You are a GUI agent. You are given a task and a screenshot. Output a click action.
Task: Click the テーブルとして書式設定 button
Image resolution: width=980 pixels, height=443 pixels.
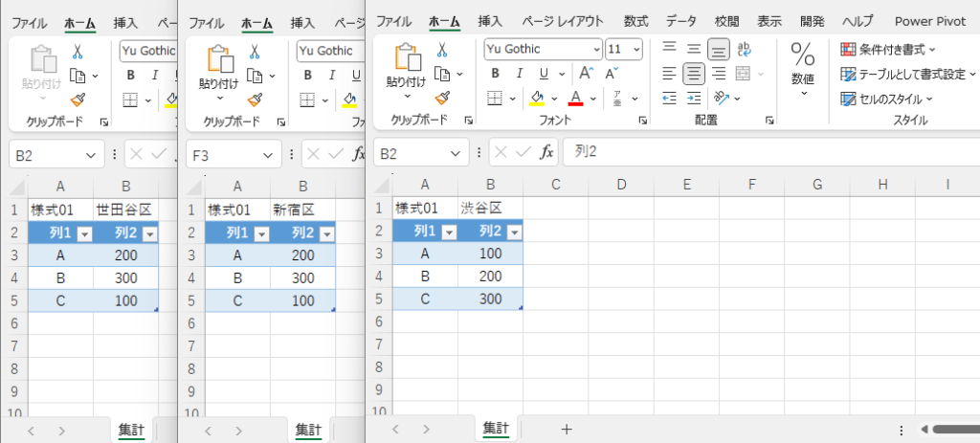pyautogui.click(x=902, y=74)
